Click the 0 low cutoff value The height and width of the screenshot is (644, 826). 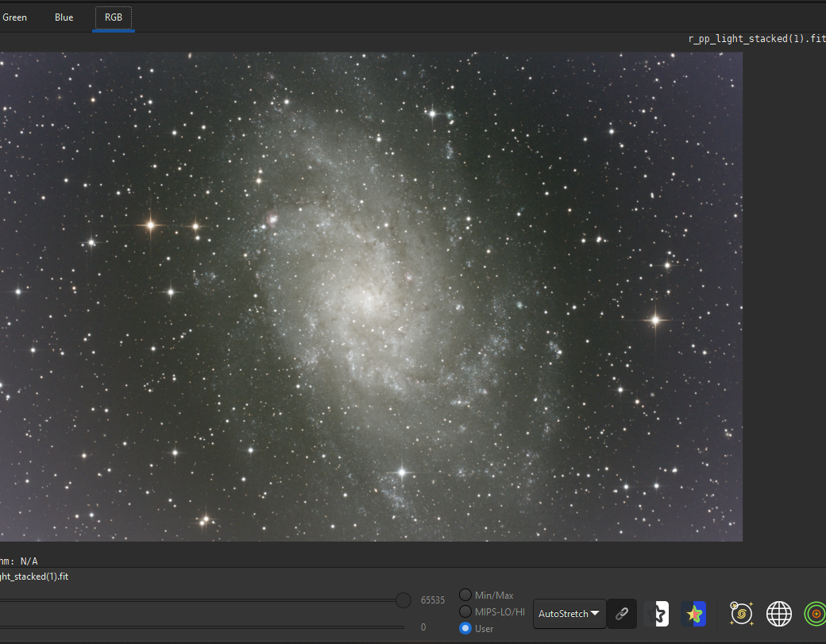[x=423, y=627]
